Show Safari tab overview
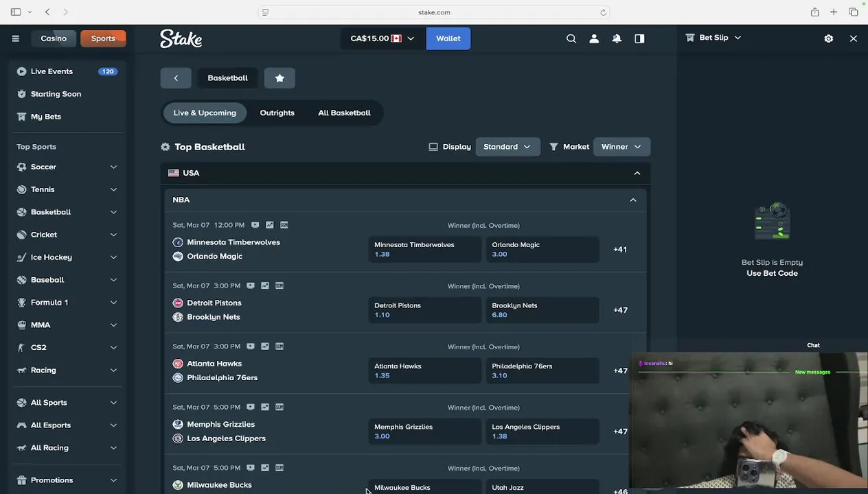The height and width of the screenshot is (494, 868). (x=854, y=12)
